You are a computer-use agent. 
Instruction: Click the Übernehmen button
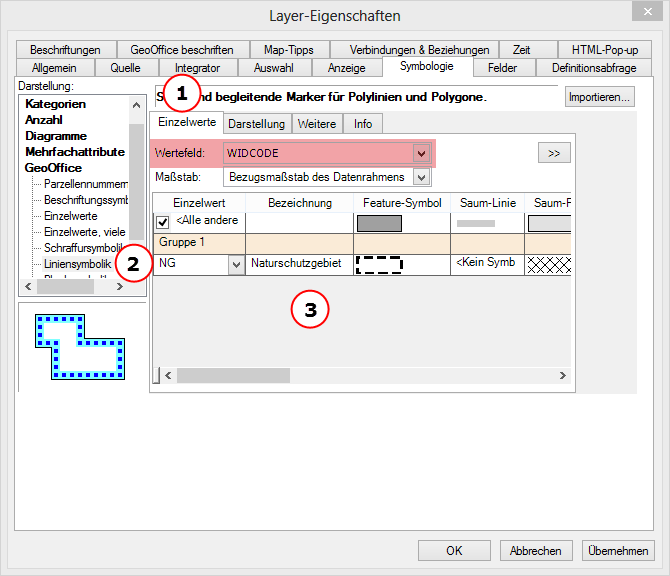click(620, 550)
